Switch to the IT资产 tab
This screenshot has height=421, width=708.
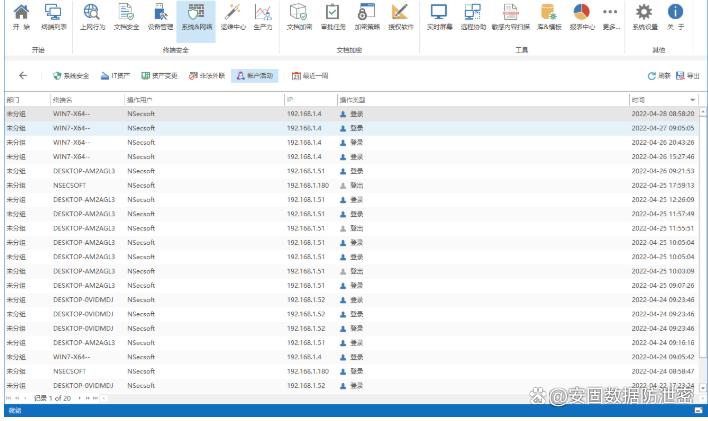click(115, 76)
